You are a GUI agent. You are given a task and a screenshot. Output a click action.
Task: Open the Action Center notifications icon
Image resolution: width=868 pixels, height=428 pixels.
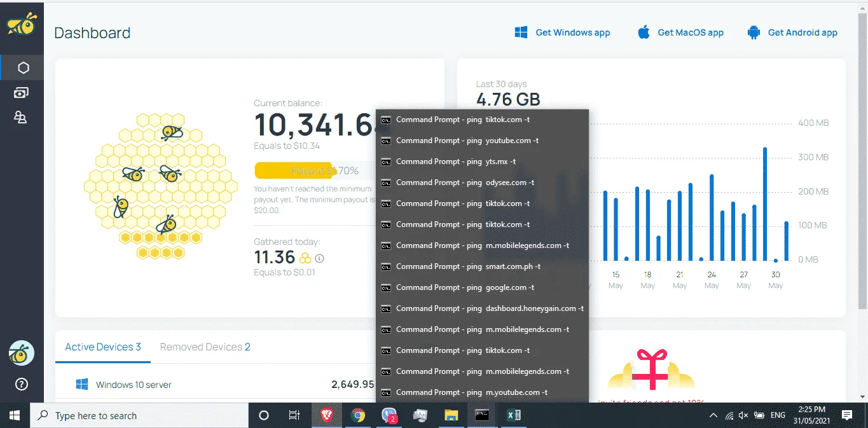pyautogui.click(x=847, y=415)
